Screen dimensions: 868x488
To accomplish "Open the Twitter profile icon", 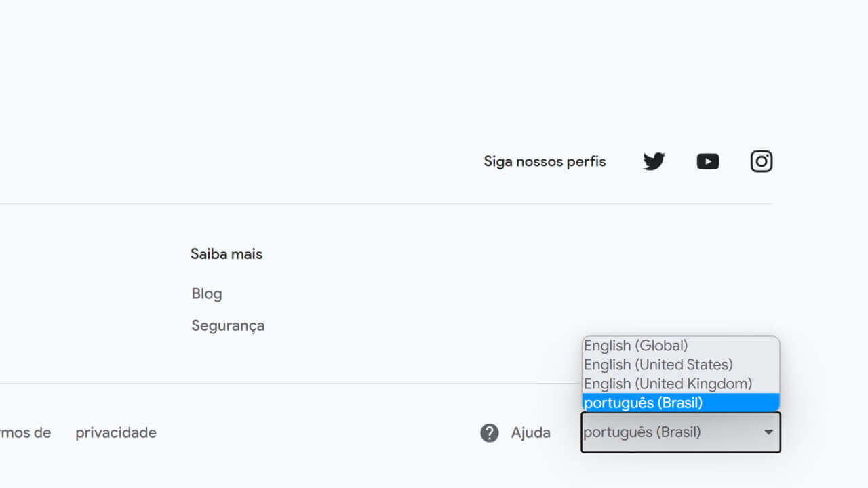I will (x=653, y=161).
